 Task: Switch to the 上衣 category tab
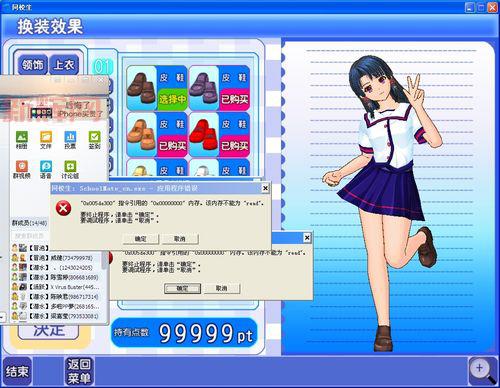coord(64,64)
